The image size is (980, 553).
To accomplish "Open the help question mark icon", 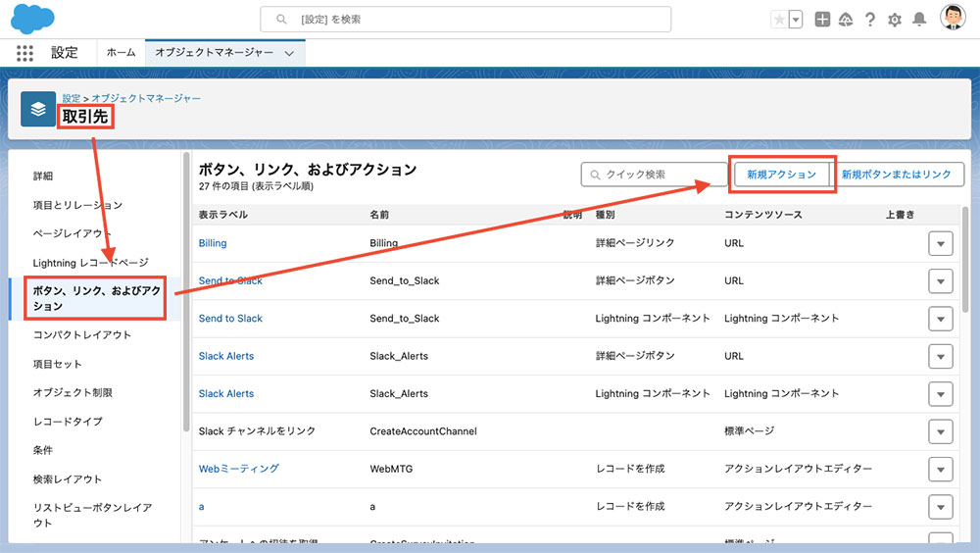I will (x=870, y=20).
